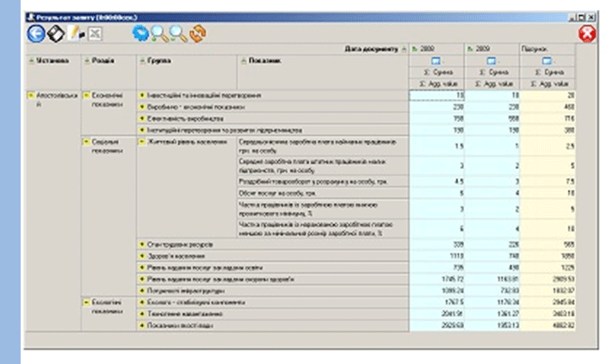Collapse the Апостолівська institution node
606x364 pixels.
coord(31,95)
